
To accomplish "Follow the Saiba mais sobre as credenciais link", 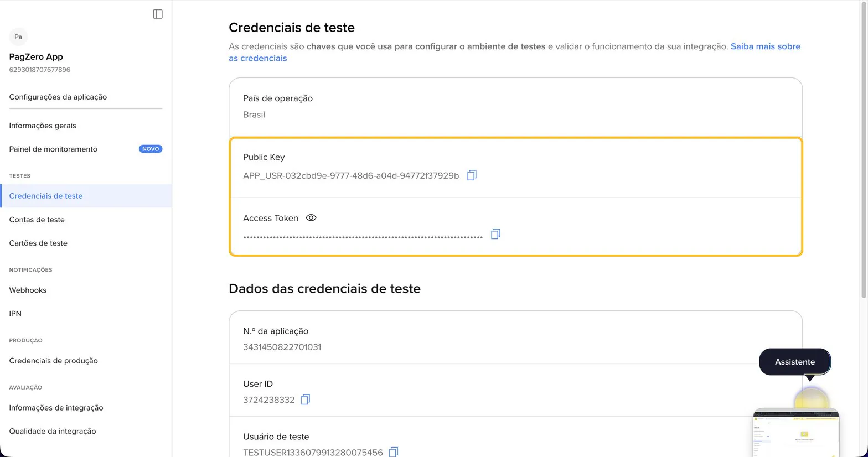I will pos(766,46).
